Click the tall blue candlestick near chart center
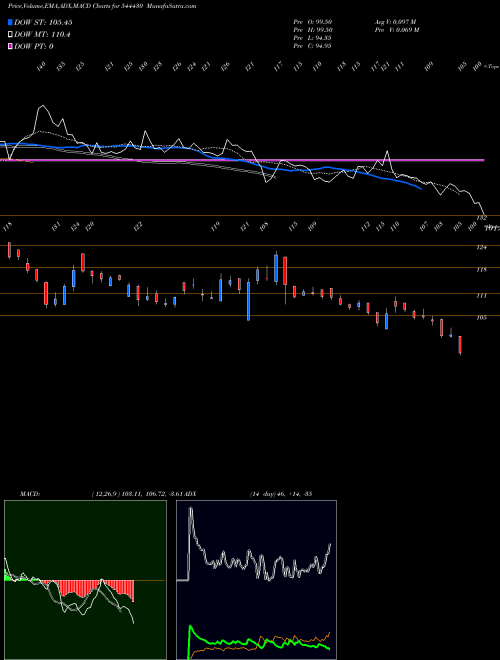This screenshot has height=660, width=500. 248,301
